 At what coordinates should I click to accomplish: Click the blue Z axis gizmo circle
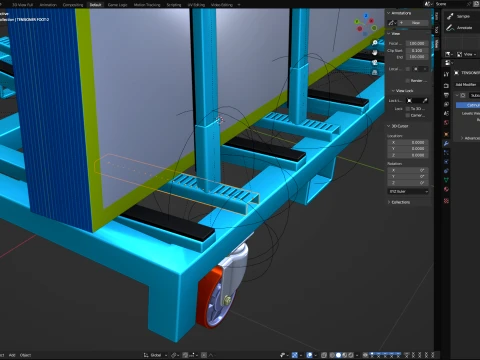pos(366,16)
